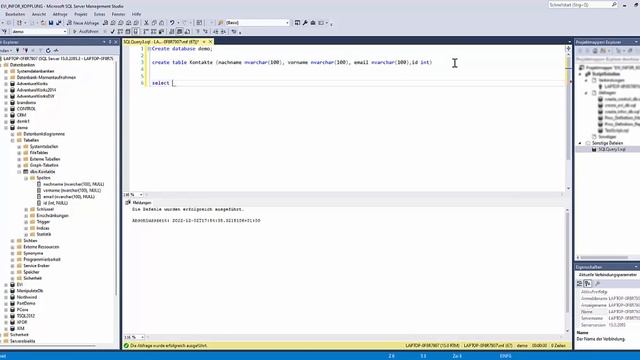Open the Abfrage menu
This screenshot has height=360, width=640.
pos(60,14)
